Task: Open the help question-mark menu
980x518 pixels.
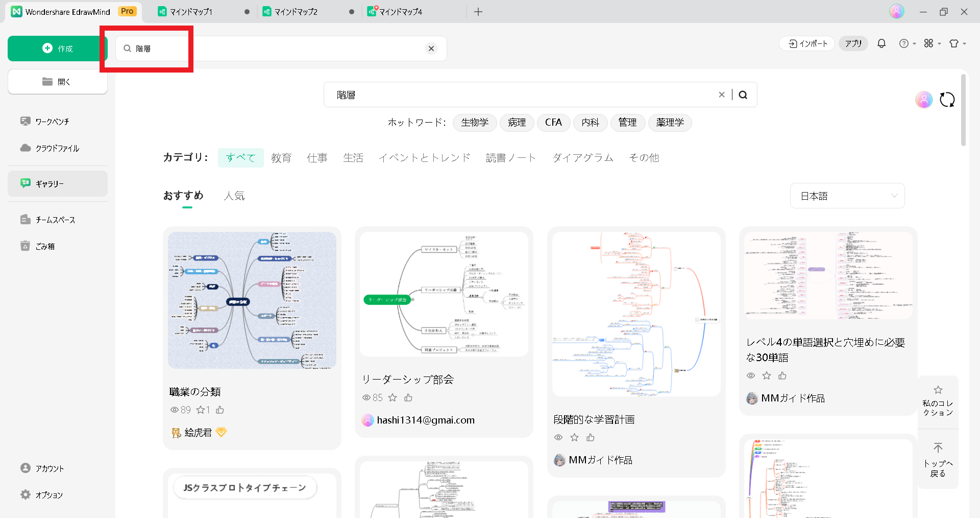Action: point(907,44)
